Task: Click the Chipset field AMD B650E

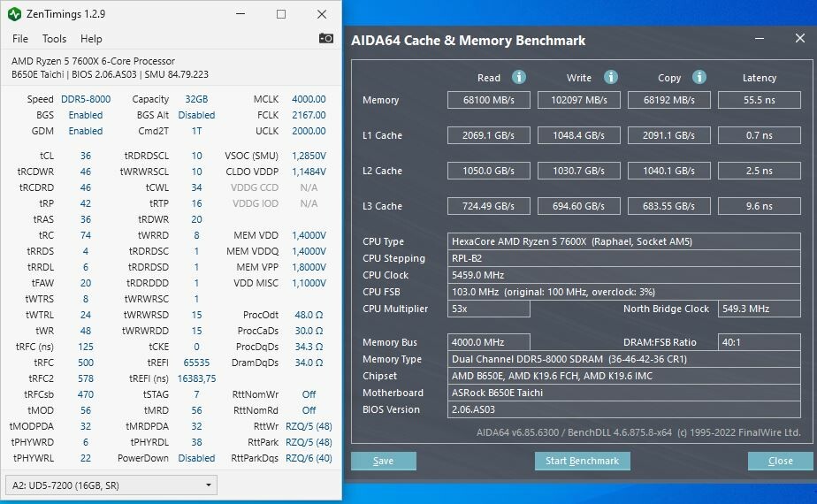Action: pyautogui.click(x=623, y=376)
